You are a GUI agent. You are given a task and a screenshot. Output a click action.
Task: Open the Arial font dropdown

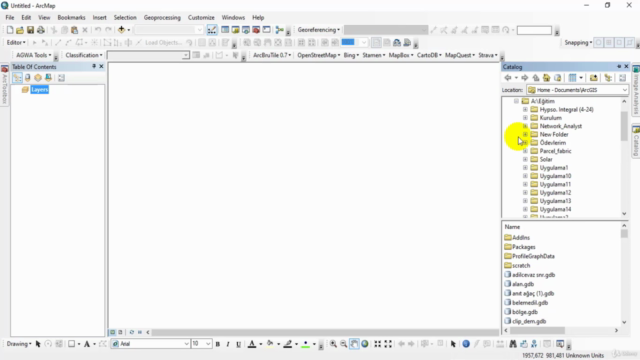click(x=186, y=344)
